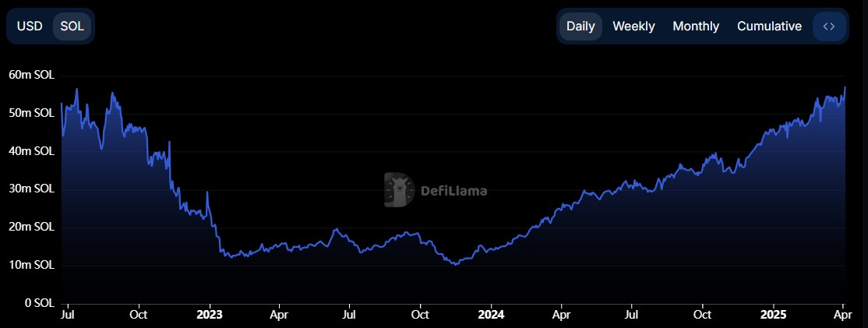The width and height of the screenshot is (868, 328).
Task: Click the 10m SOL axis label
Action: coord(32,265)
